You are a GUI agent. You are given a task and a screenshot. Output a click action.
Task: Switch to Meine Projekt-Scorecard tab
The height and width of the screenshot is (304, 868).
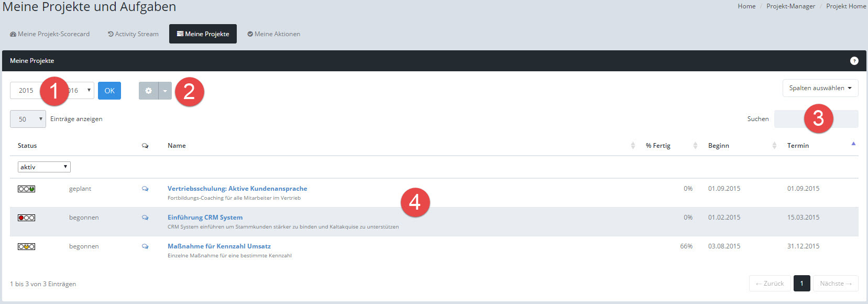(50, 34)
